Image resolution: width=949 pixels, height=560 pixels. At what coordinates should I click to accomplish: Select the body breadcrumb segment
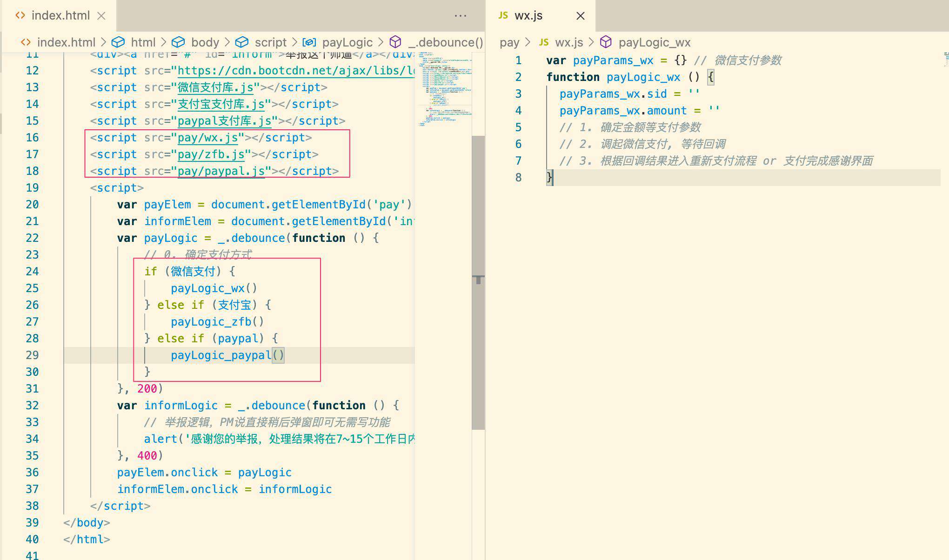coord(205,42)
